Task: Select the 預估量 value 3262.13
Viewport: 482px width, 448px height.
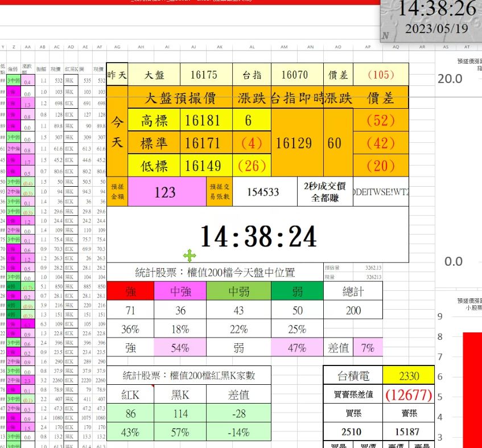Action: point(368,268)
